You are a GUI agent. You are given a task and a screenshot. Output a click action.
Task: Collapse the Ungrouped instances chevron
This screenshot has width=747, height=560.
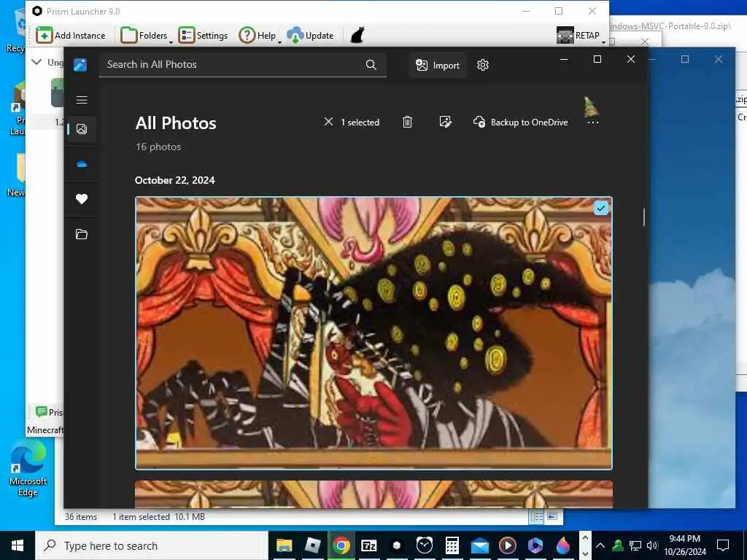(36, 62)
